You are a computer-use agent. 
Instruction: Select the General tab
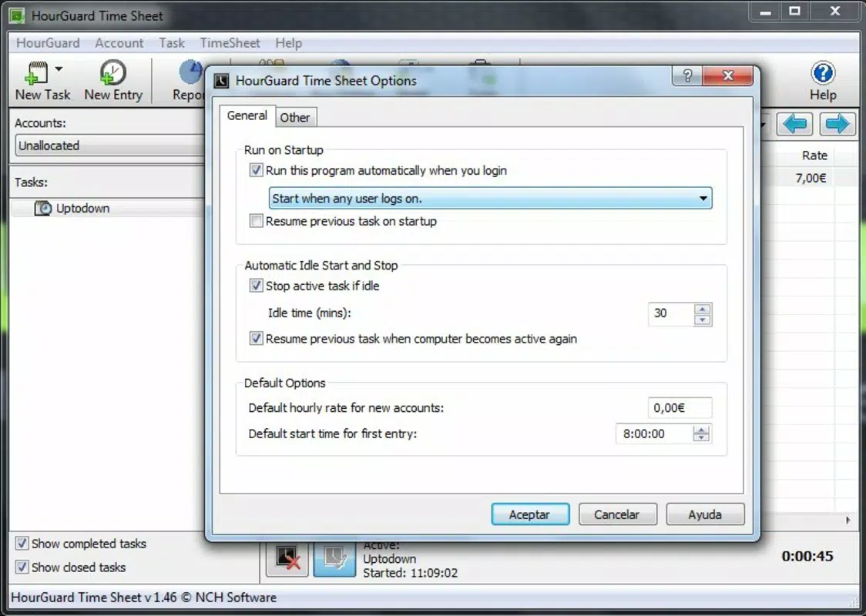[x=247, y=115]
